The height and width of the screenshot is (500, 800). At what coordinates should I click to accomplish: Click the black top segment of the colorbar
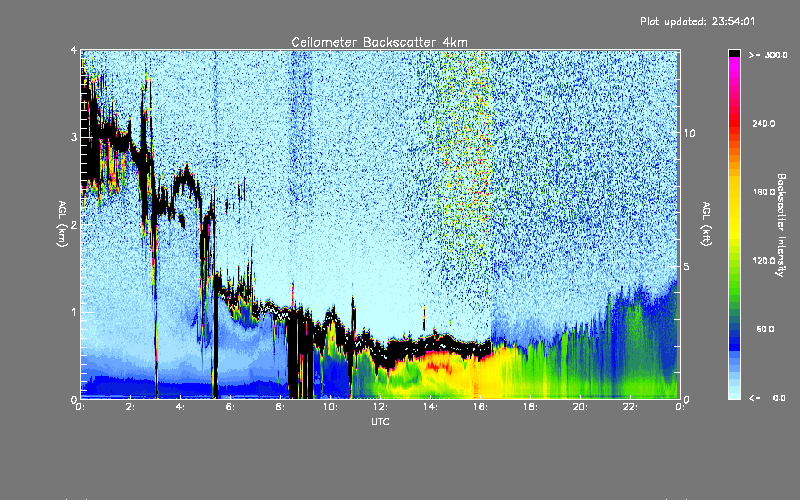pyautogui.click(x=734, y=53)
